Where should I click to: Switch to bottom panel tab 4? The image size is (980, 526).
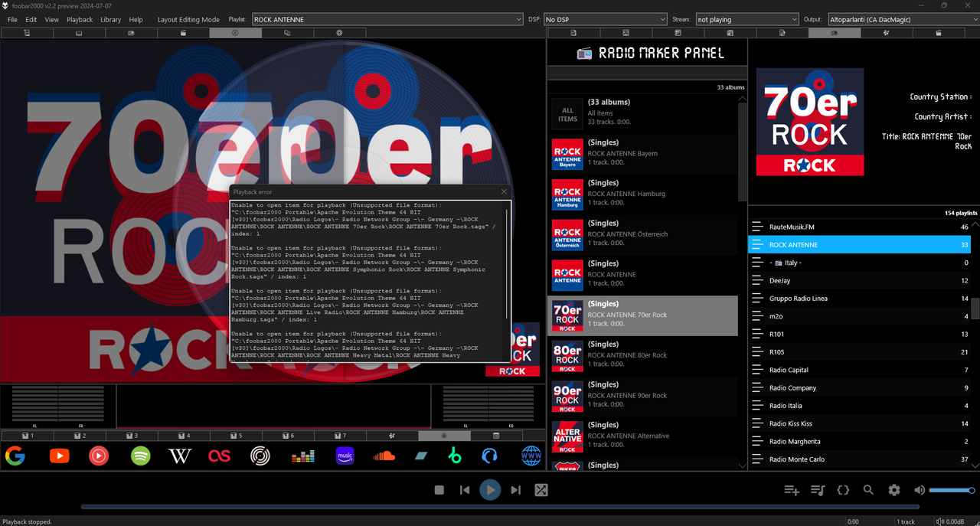tap(184, 436)
